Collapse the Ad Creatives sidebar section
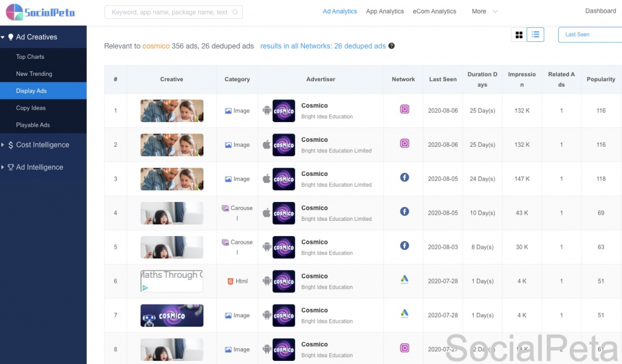 click(x=3, y=37)
